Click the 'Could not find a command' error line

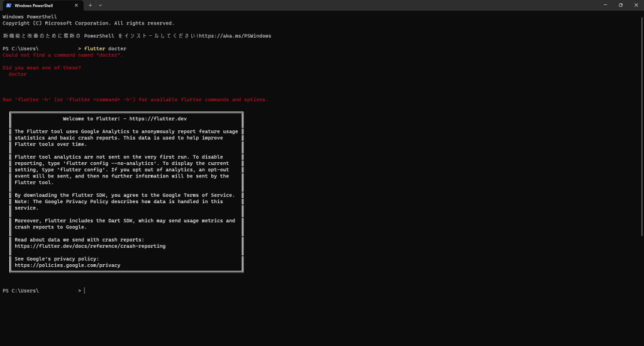click(x=63, y=55)
